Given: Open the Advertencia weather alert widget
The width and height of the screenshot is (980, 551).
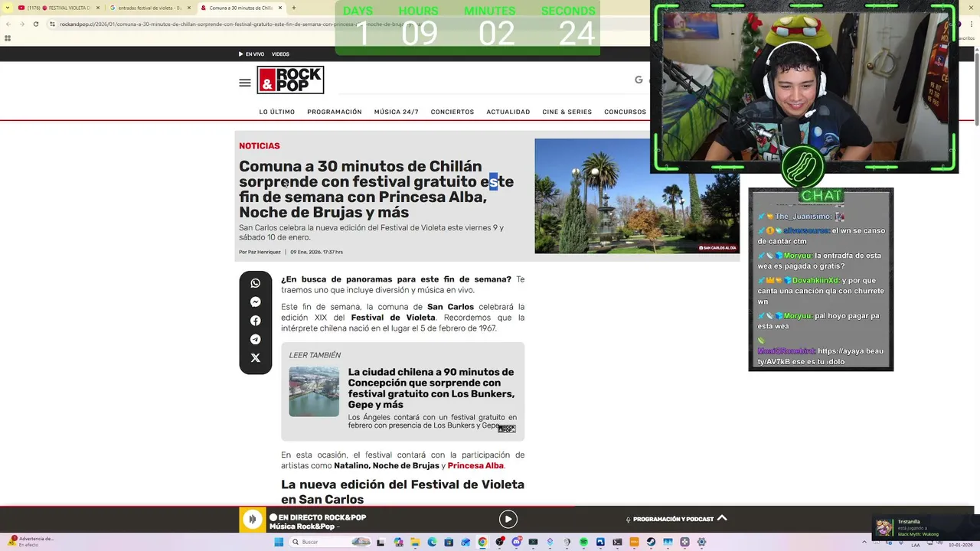Looking at the screenshot, I should coord(31,541).
